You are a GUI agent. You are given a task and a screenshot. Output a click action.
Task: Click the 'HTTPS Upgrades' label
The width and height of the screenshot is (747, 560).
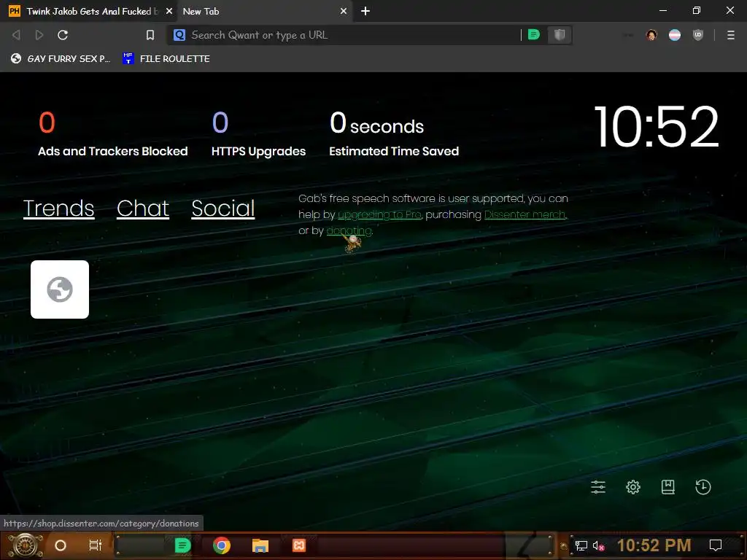259,151
